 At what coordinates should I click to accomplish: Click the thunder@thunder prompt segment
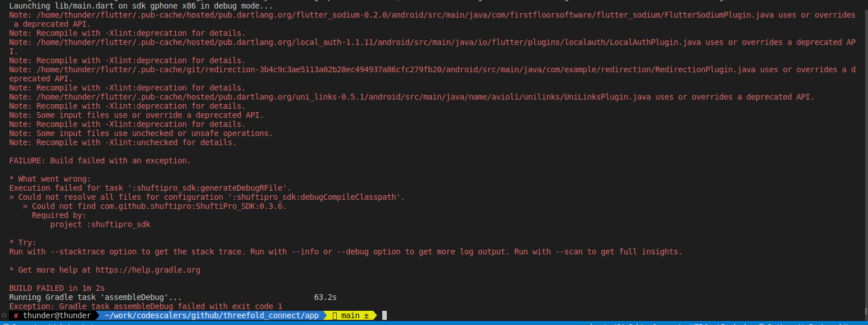tap(57, 315)
